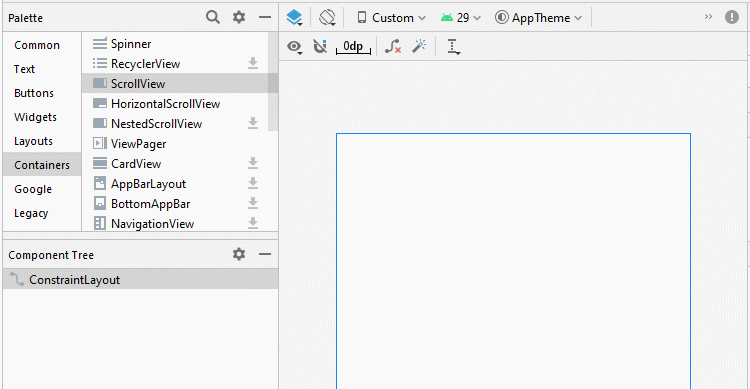This screenshot has height=389, width=750.
Task: Click the palette list scrollbar
Action: pyautogui.click(x=273, y=82)
